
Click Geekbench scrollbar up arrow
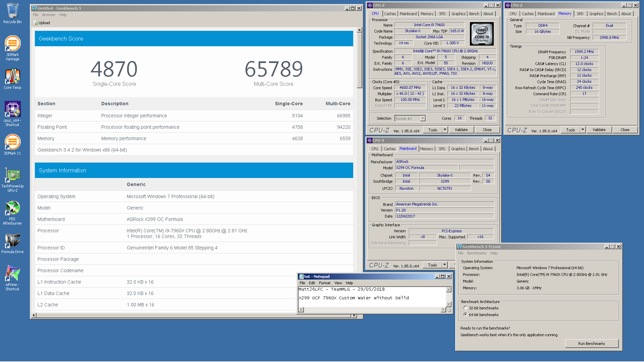tap(359, 30)
